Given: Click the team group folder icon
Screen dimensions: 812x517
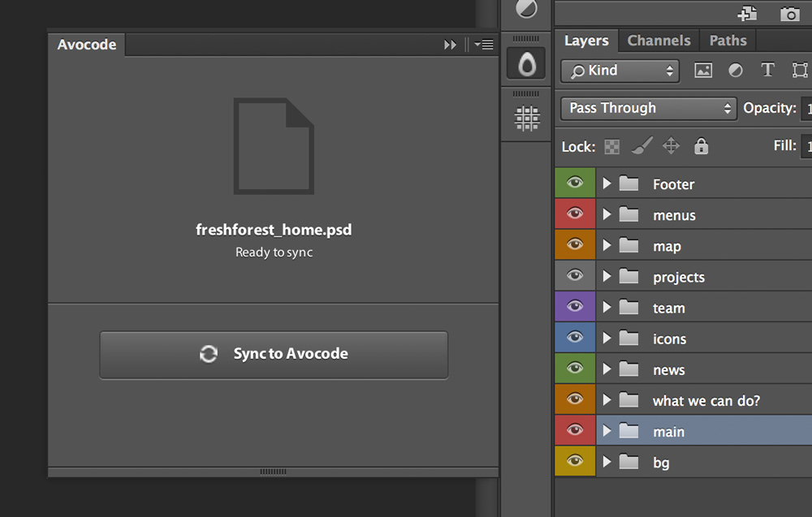Looking at the screenshot, I should click(x=628, y=308).
